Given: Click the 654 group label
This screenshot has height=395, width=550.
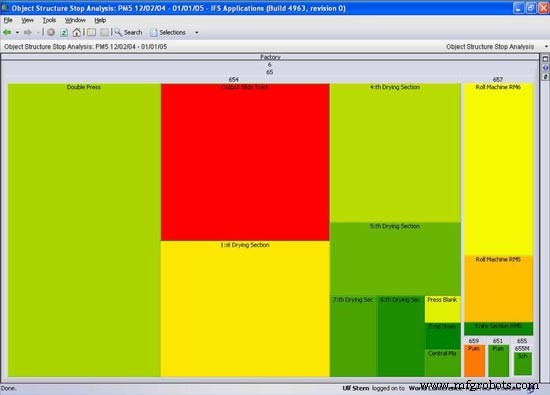Looking at the screenshot, I should coord(234,80).
